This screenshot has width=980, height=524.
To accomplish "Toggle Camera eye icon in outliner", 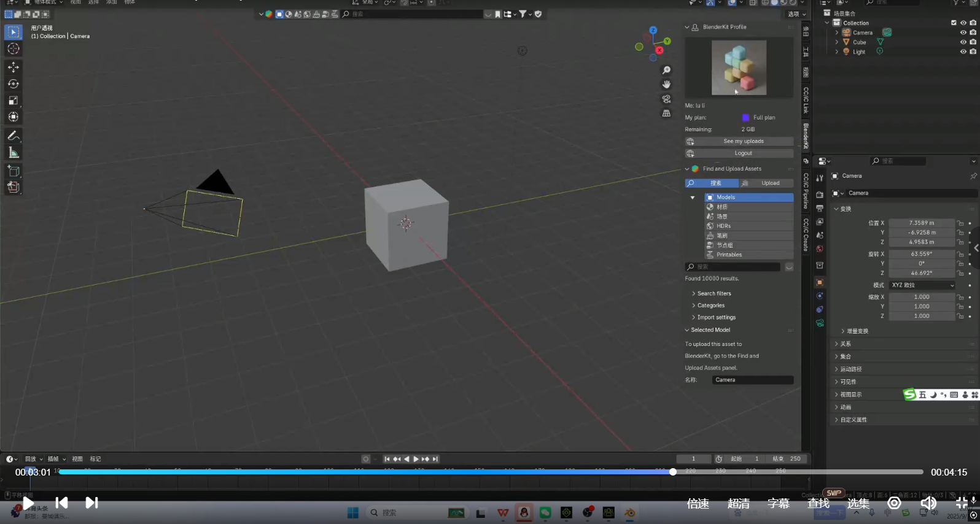I will pyautogui.click(x=963, y=33).
